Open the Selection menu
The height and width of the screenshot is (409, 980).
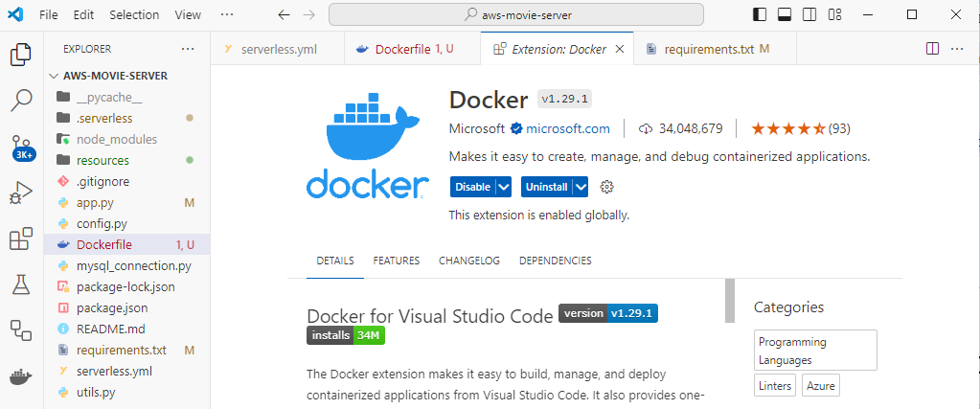(x=134, y=15)
